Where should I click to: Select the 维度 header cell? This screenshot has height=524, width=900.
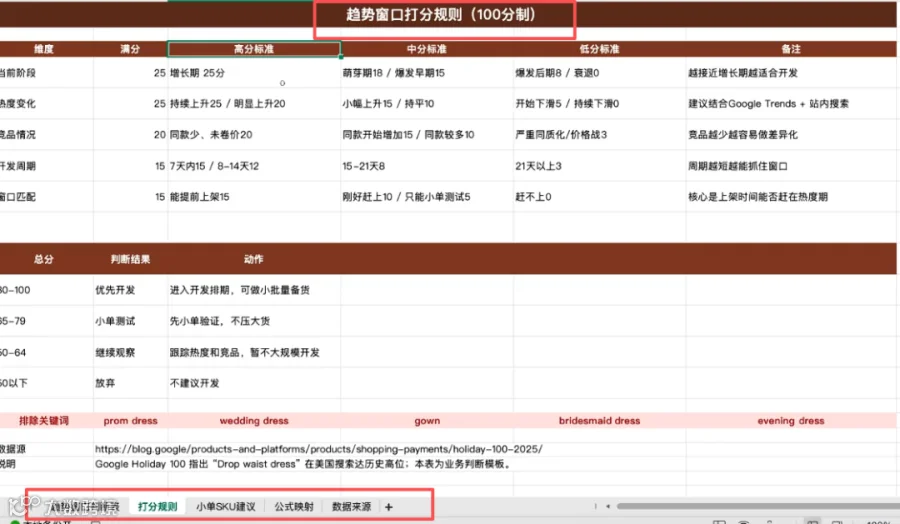46,49
